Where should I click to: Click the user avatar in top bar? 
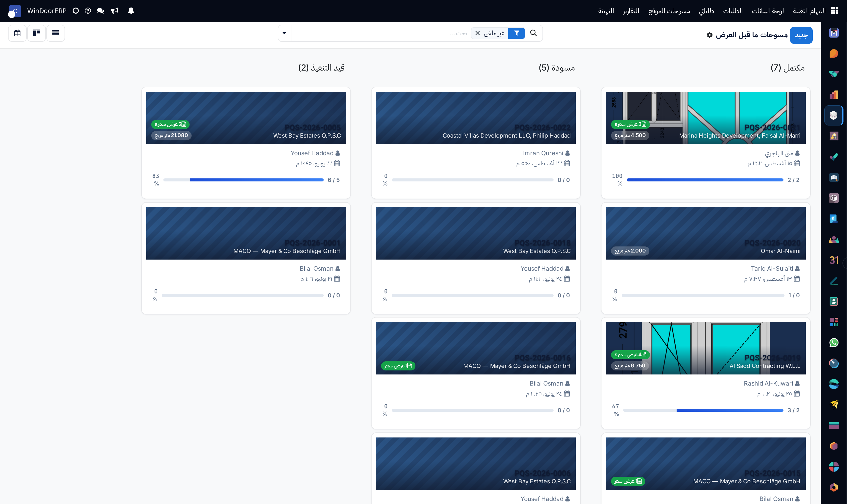14,11
